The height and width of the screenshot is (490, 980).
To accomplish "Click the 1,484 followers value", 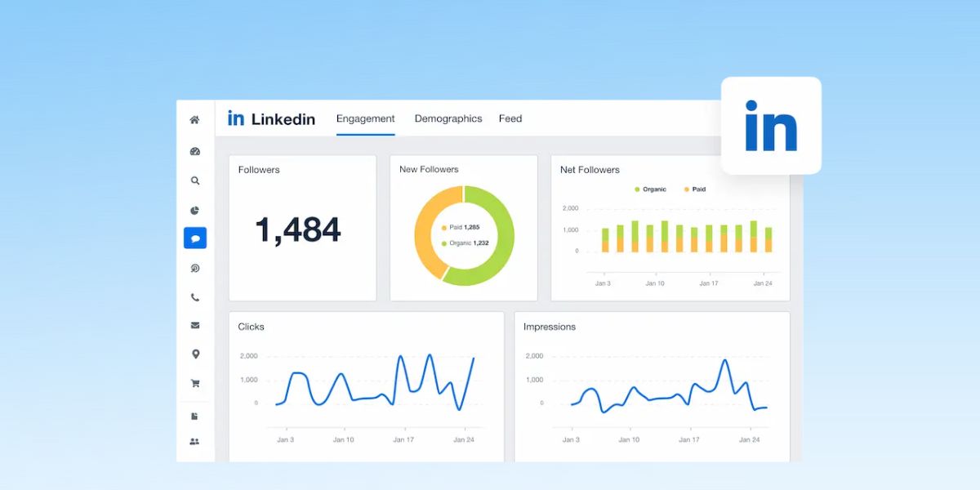I will tap(298, 230).
